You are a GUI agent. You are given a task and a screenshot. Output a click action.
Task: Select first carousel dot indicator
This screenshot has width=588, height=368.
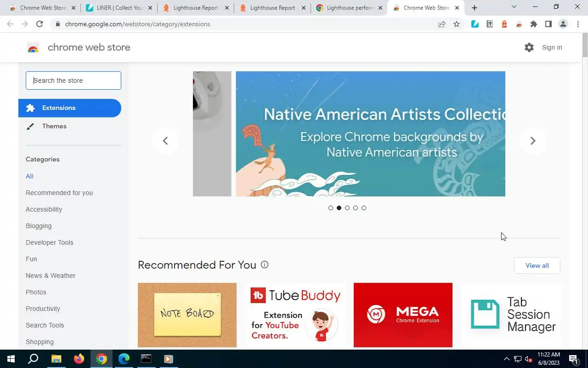(x=331, y=208)
